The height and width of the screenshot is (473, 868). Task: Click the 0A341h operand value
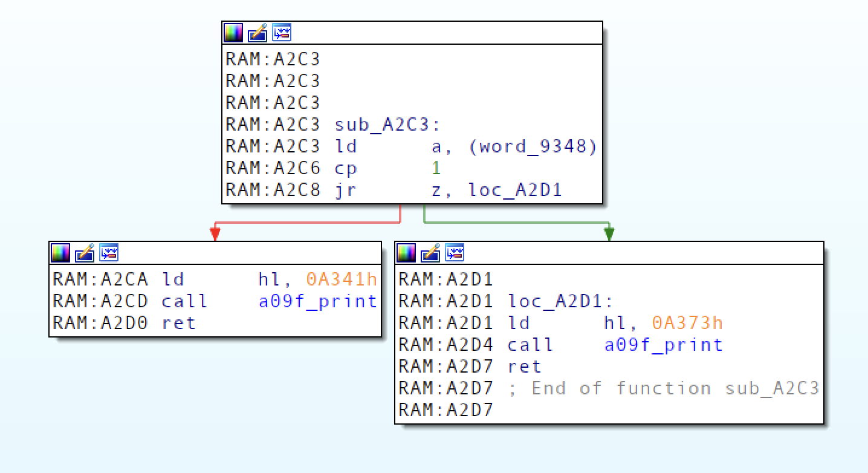pyautogui.click(x=342, y=279)
